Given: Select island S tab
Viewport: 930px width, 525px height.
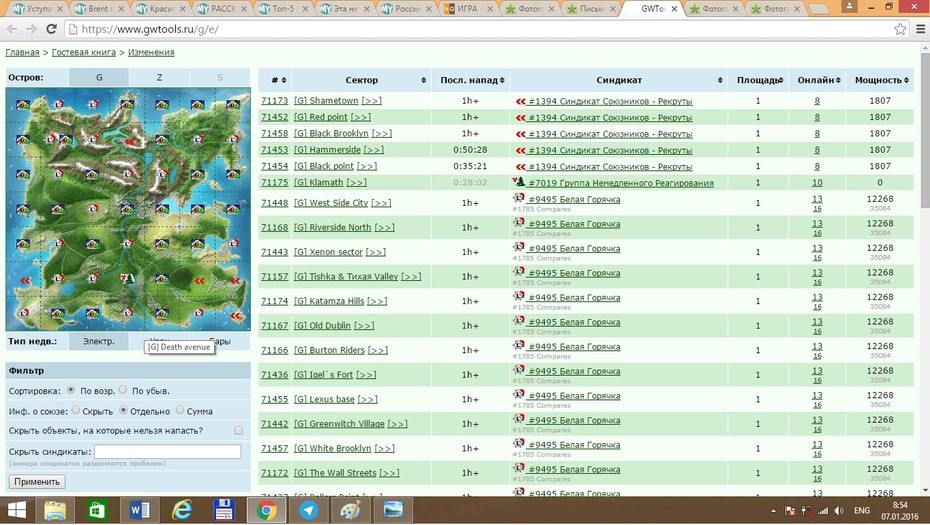Looking at the screenshot, I should point(220,78).
